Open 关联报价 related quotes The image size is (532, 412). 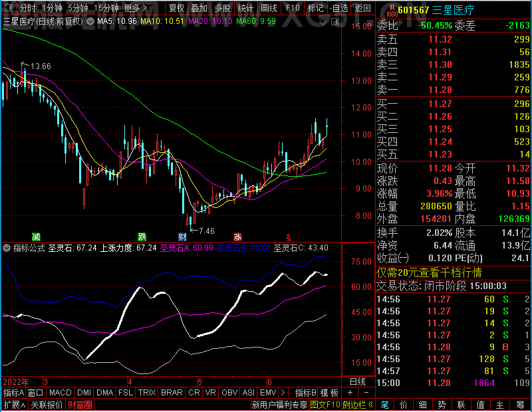47,405
